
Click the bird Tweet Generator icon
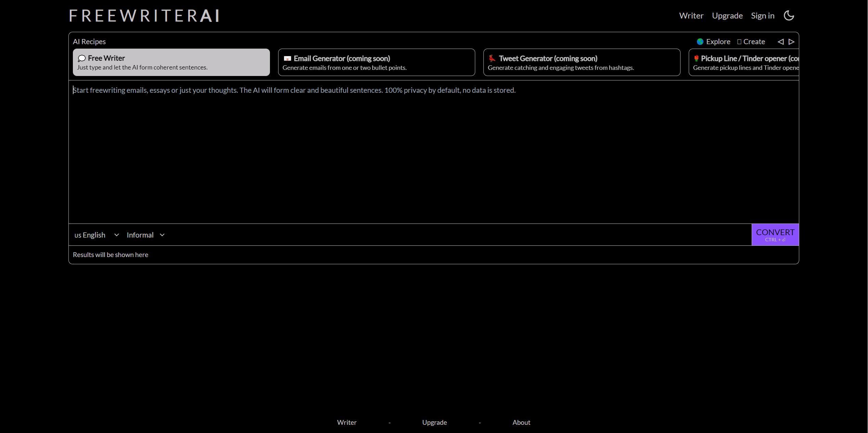click(492, 59)
